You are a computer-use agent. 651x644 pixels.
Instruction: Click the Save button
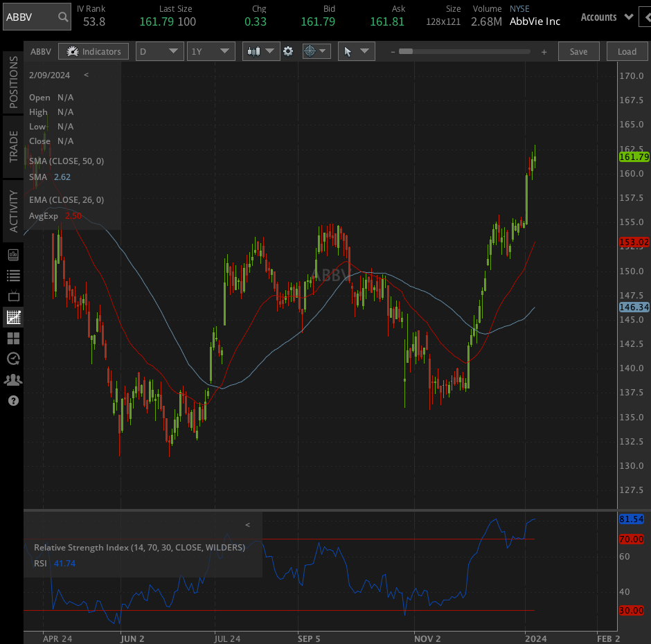click(578, 51)
